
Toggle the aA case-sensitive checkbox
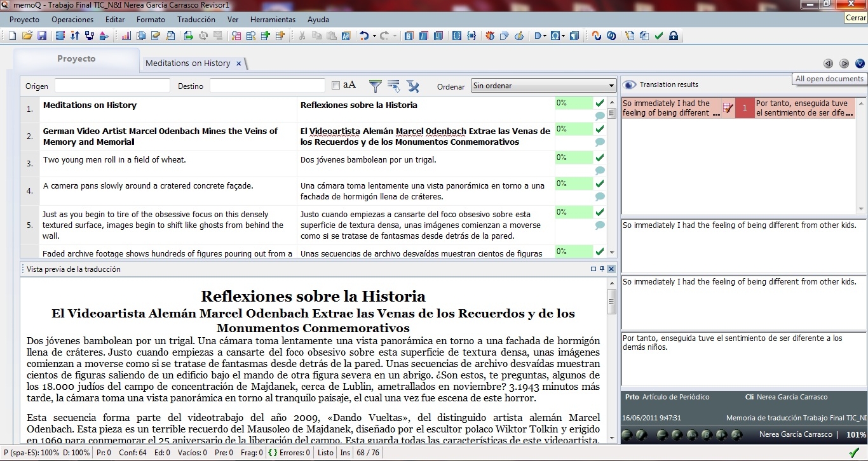pyautogui.click(x=336, y=86)
